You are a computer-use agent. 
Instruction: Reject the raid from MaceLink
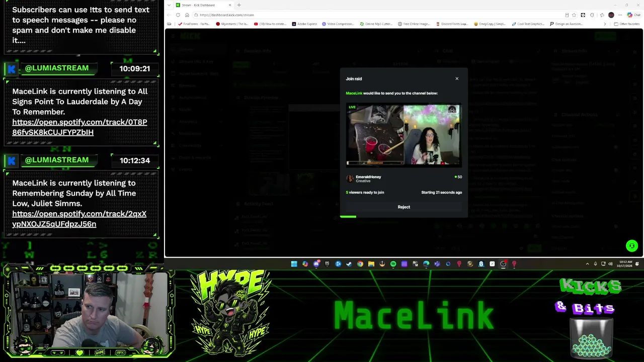(x=404, y=207)
